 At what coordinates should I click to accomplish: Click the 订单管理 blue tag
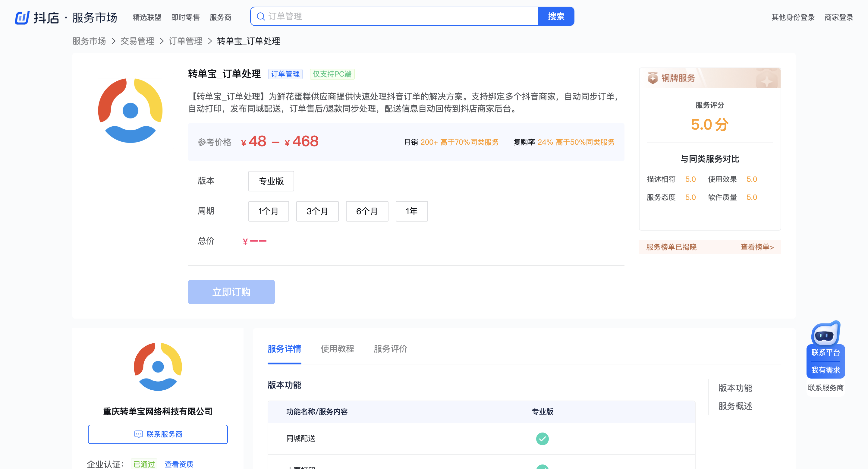[x=285, y=74]
